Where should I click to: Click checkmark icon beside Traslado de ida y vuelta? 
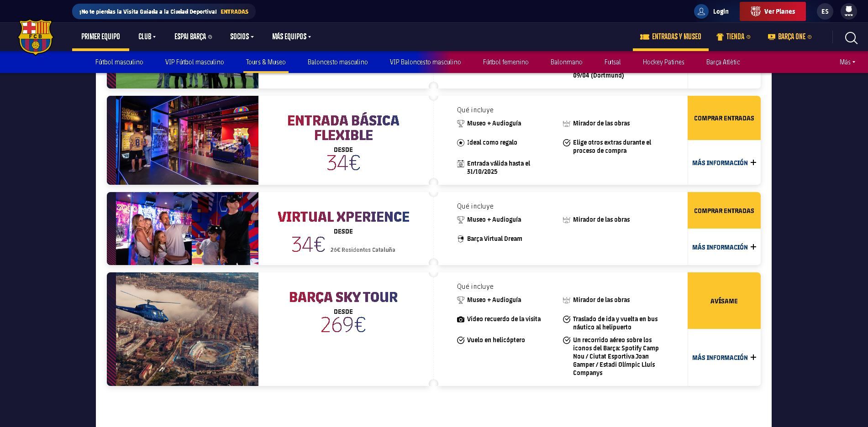[x=567, y=319]
